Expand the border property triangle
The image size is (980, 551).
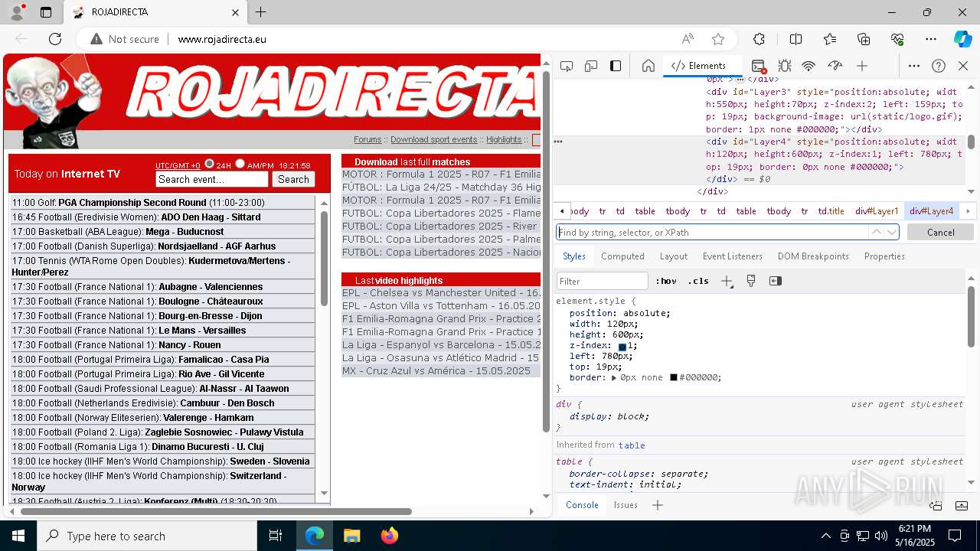click(614, 378)
